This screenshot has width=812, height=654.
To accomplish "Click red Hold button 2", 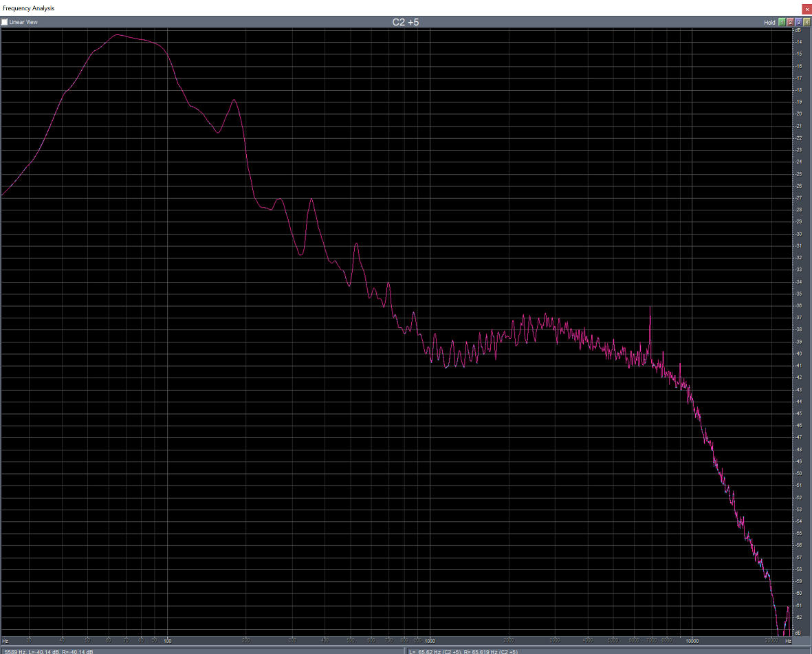I will pyautogui.click(x=790, y=22).
